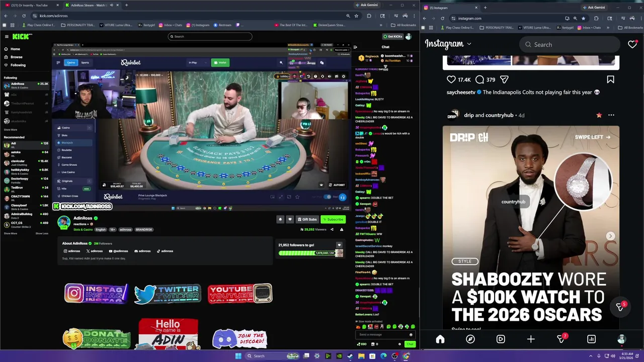
Task: Click the Instagram search field
Action: click(569, 44)
